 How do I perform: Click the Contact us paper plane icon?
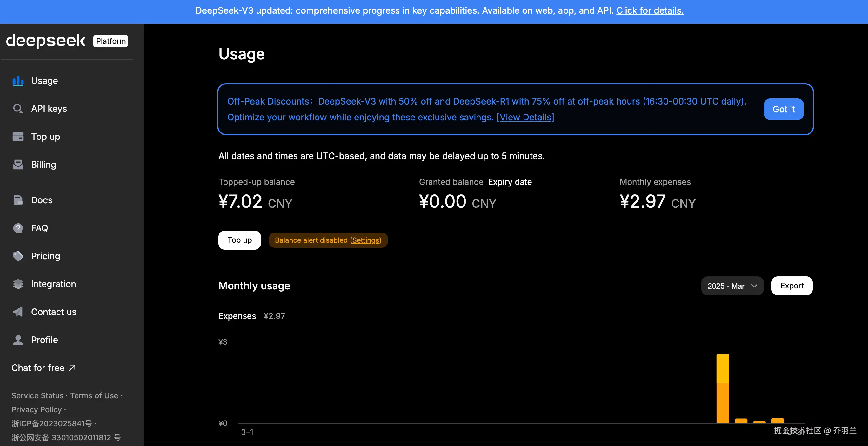click(x=18, y=312)
